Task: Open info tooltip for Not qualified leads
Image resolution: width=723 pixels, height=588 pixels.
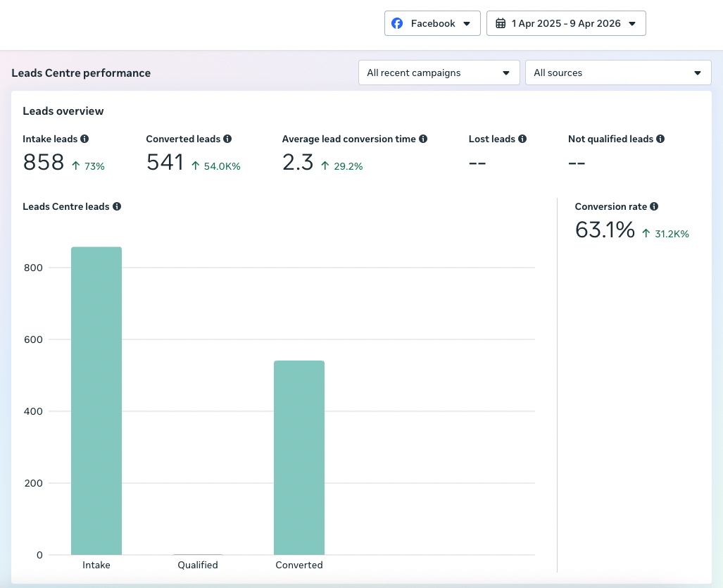Action: coord(660,139)
